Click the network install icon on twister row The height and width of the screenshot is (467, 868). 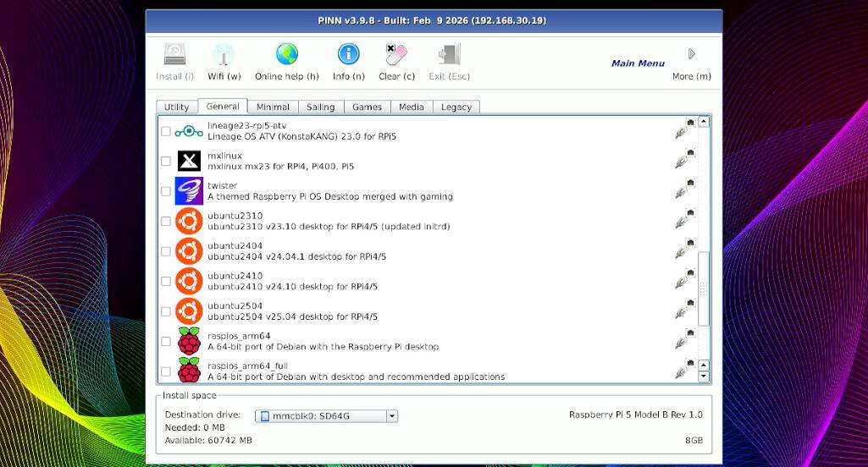click(685, 188)
